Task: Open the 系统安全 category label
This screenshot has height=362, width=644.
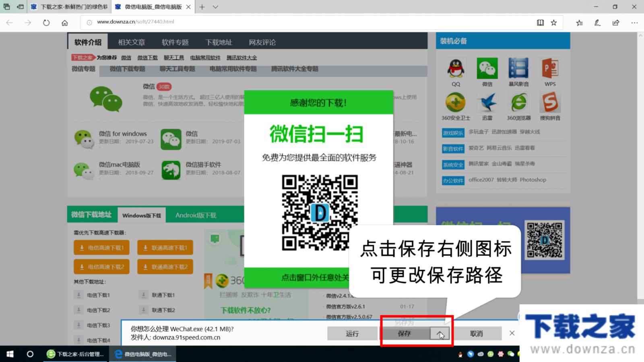Action: pyautogui.click(x=453, y=165)
